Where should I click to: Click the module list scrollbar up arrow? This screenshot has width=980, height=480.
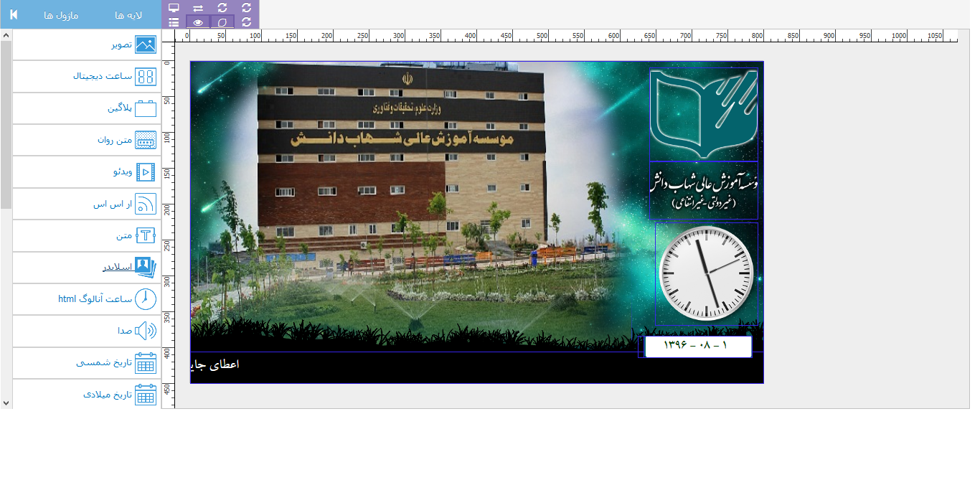point(6,34)
